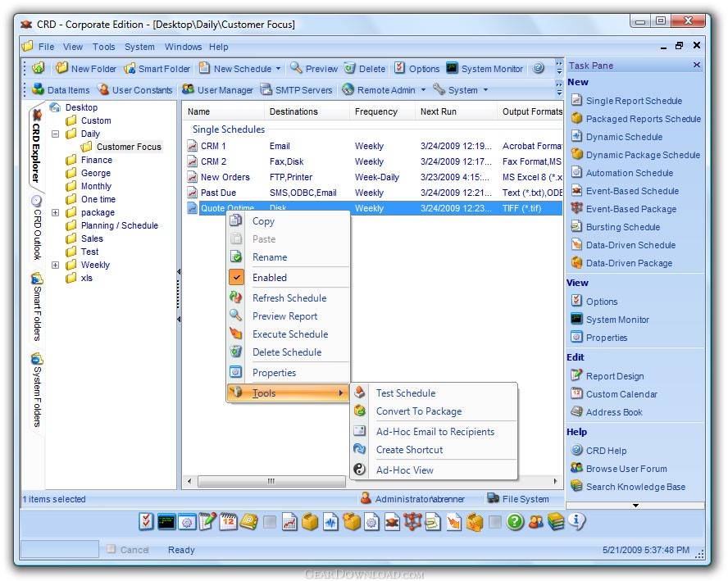Open the Remote Admin dropdown arrow

(x=423, y=89)
